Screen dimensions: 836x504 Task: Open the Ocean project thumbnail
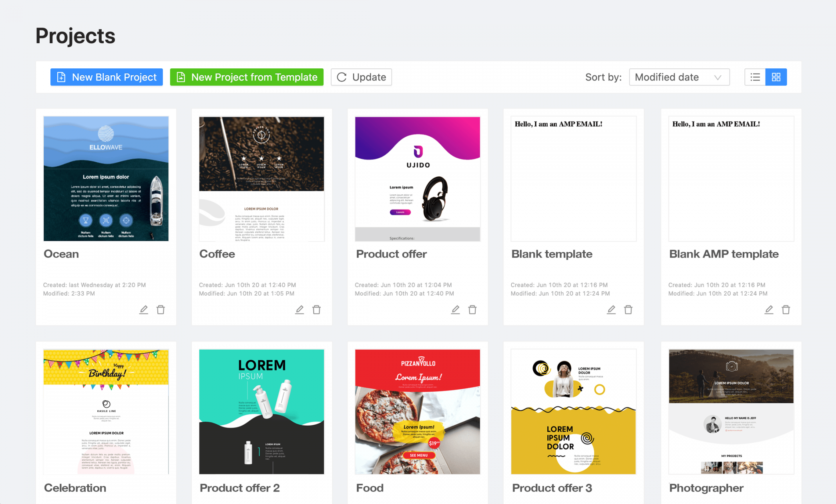[x=106, y=176]
